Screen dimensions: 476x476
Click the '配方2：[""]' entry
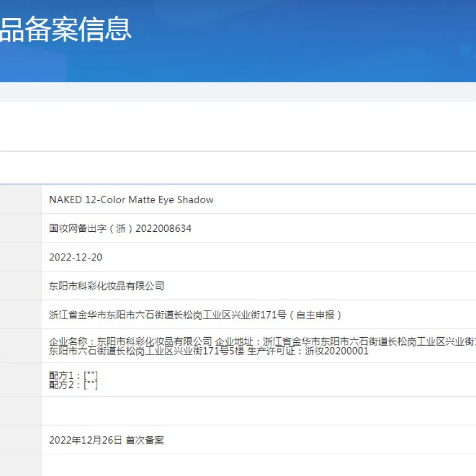[73, 385]
